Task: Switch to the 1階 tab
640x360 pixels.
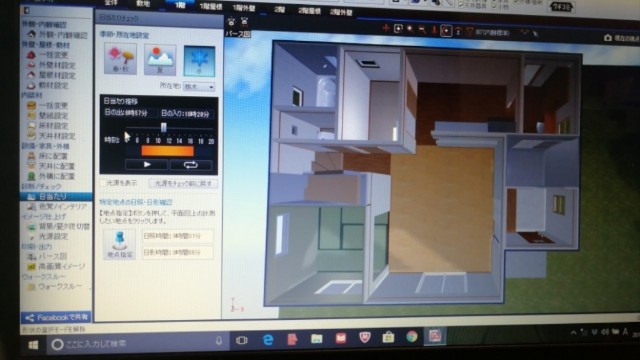Action: pos(180,5)
